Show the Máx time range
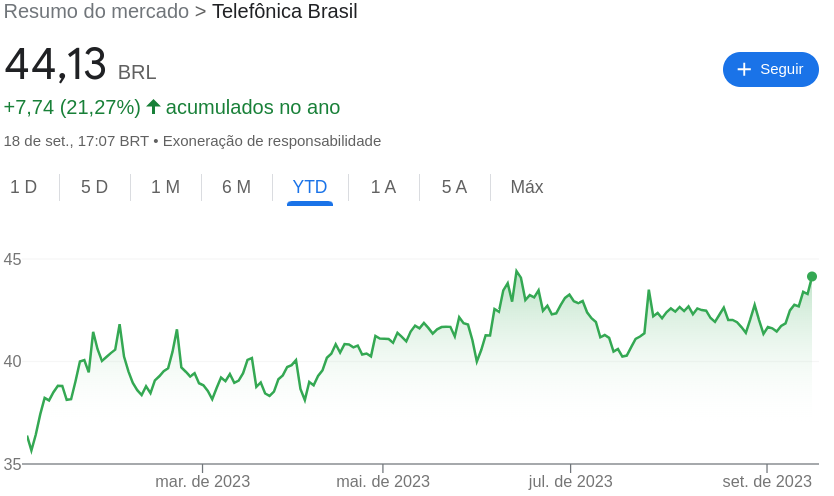834x496 pixels. [x=527, y=187]
